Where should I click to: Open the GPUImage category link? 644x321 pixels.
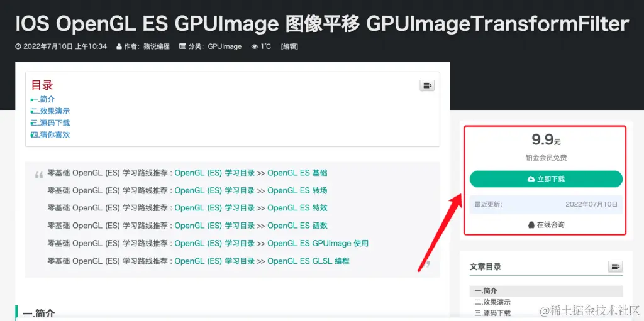225,46
